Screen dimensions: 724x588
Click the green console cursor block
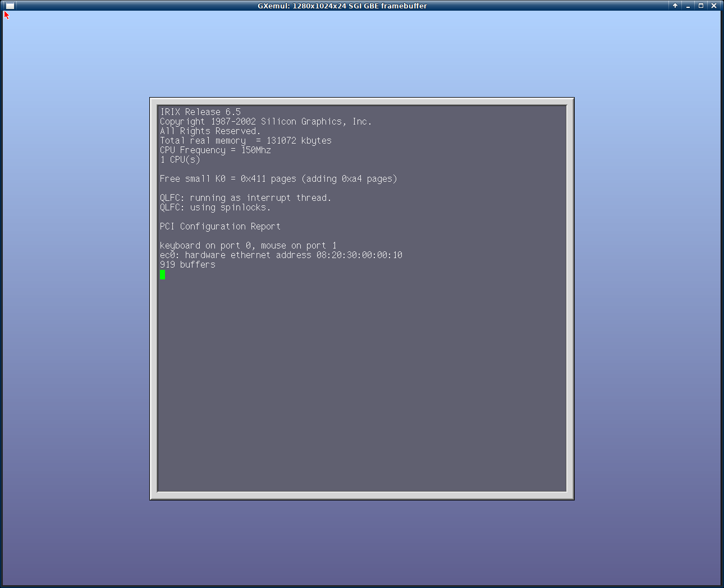pyautogui.click(x=163, y=274)
